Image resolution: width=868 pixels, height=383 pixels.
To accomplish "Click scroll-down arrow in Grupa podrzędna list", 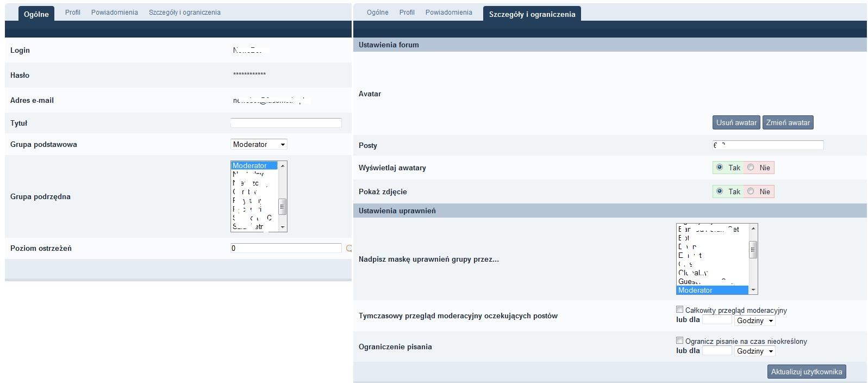I will coord(283,227).
